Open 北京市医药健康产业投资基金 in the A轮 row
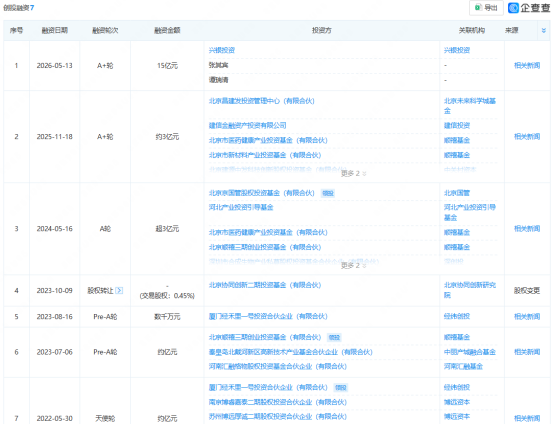The width and height of the screenshot is (554, 424). pos(268,232)
